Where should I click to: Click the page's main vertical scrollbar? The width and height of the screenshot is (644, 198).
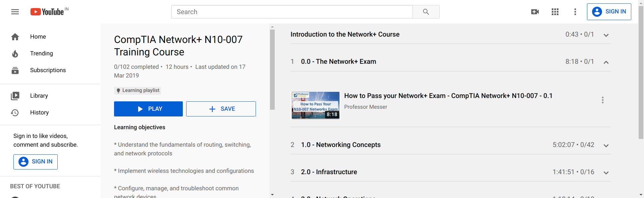point(641,72)
